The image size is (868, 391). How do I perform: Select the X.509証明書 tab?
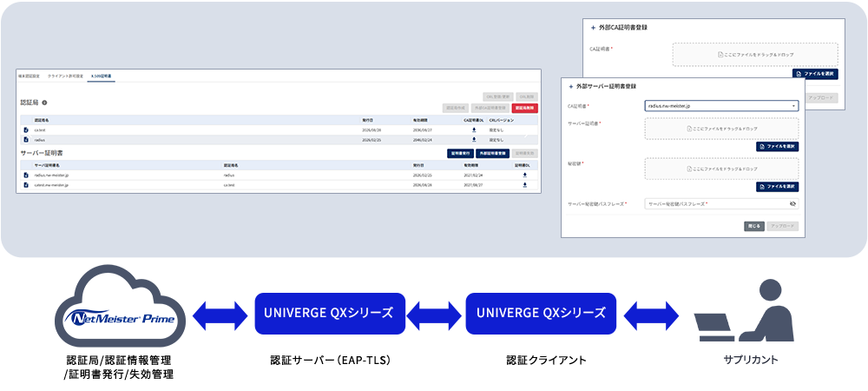click(102, 76)
